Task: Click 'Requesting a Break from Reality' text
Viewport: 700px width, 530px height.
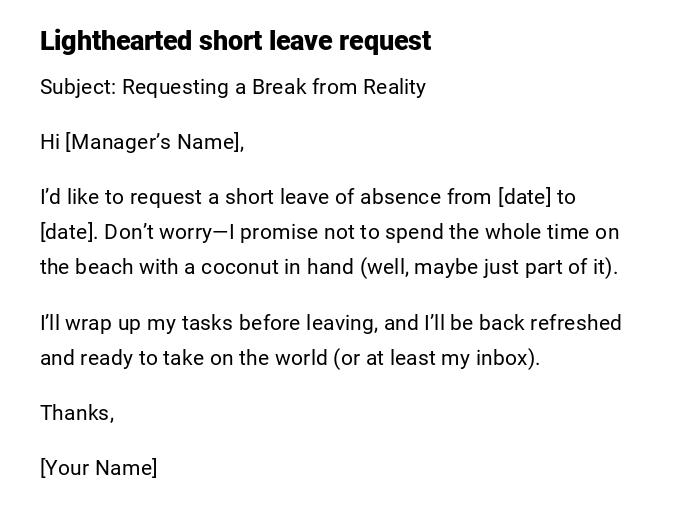Action: (x=274, y=87)
